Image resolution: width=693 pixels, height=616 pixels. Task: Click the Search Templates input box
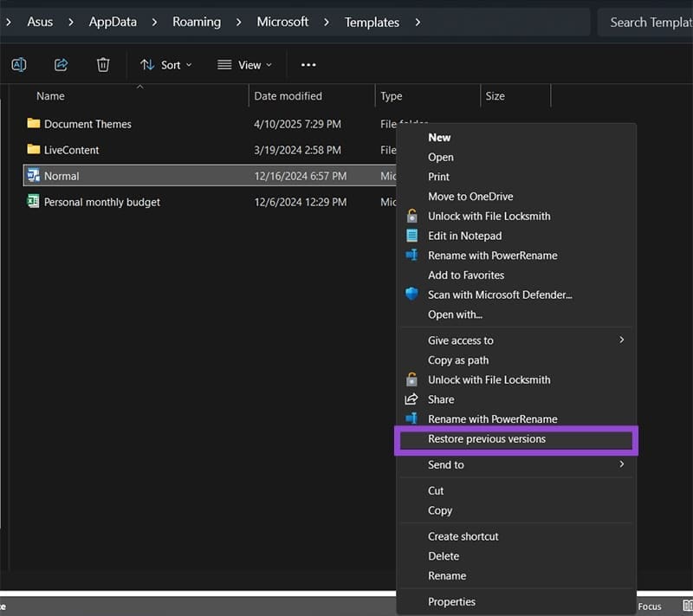tap(645, 22)
